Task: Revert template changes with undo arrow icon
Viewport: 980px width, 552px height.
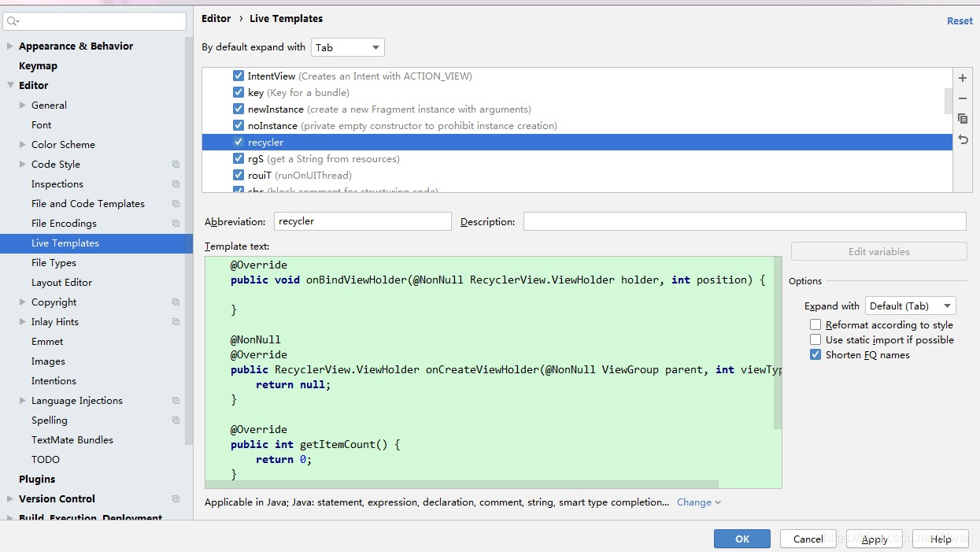Action: click(963, 139)
